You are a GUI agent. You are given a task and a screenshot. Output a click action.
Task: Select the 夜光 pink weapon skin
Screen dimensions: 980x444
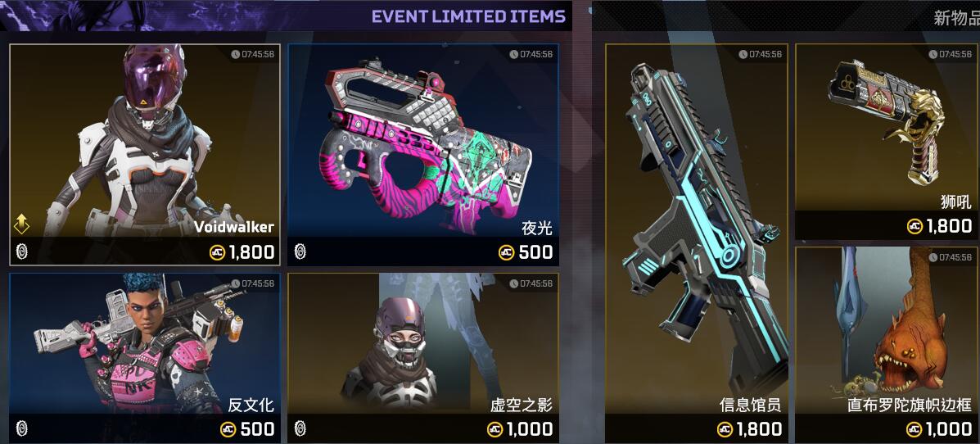(423, 155)
